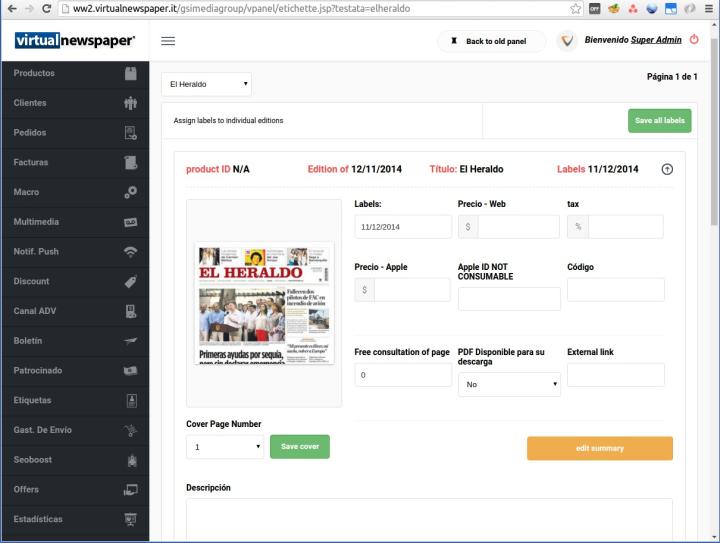Click the Precio - Web input field
Viewport: 720px width, 543px height.
tap(517, 227)
